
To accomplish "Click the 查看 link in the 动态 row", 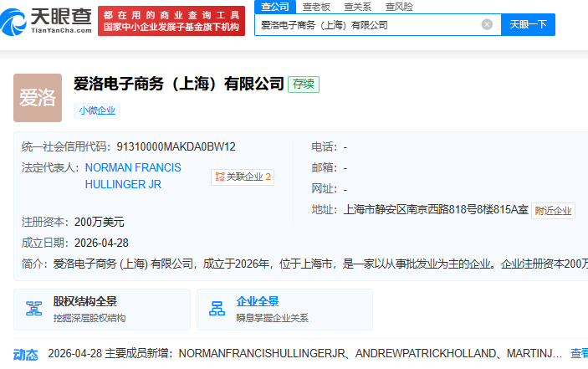I will [579, 353].
